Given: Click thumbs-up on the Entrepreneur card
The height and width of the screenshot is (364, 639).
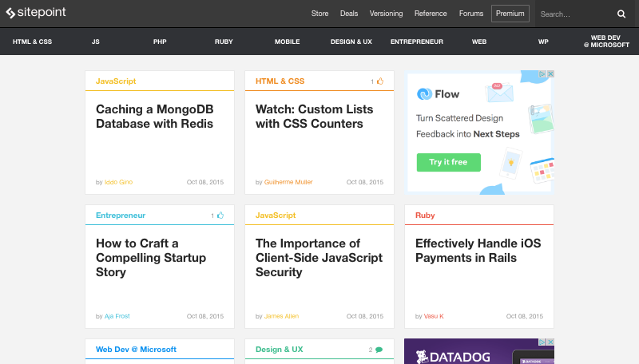Looking at the screenshot, I should (x=220, y=215).
